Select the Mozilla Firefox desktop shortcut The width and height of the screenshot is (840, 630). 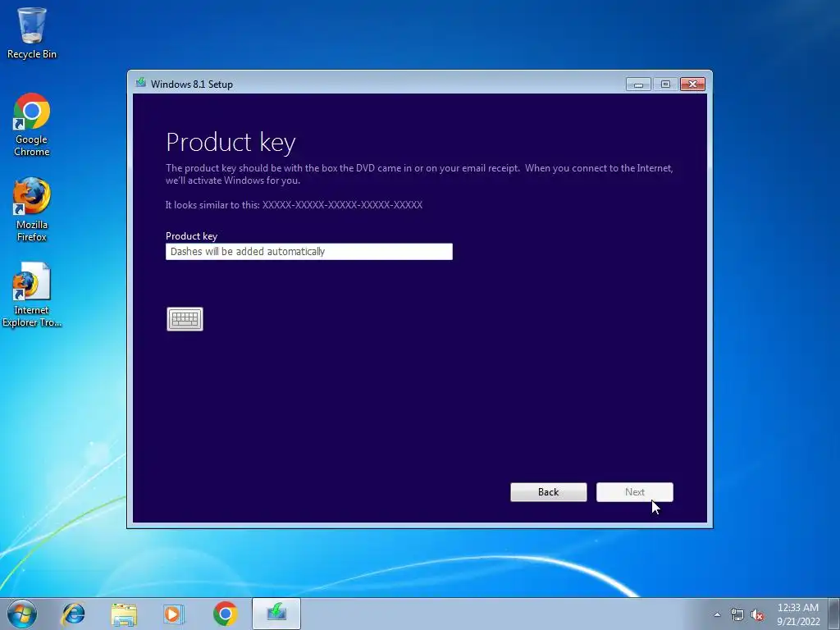click(32, 210)
